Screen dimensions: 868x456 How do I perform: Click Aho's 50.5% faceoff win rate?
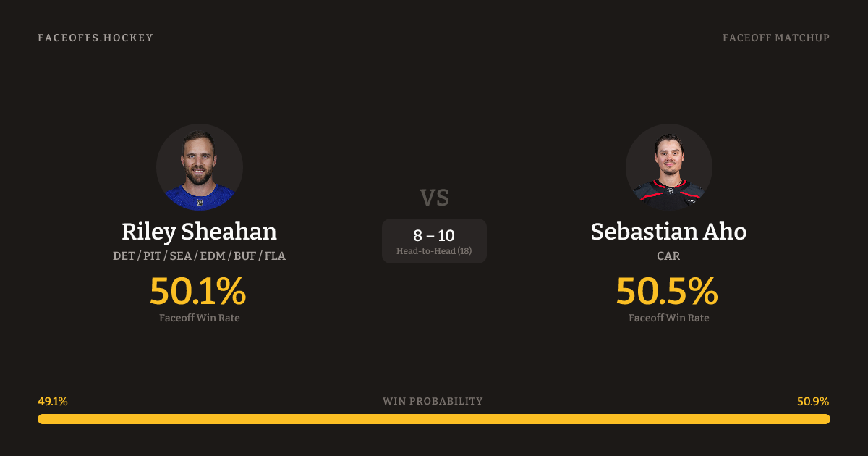pos(667,291)
